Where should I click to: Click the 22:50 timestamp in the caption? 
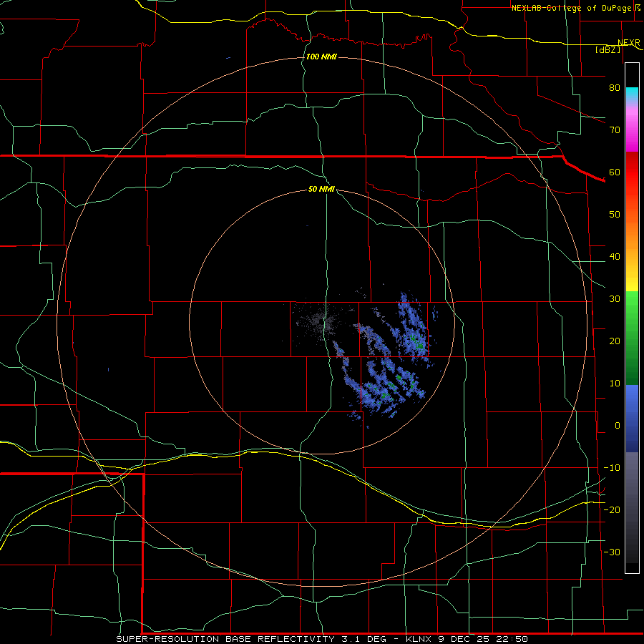coord(512,639)
